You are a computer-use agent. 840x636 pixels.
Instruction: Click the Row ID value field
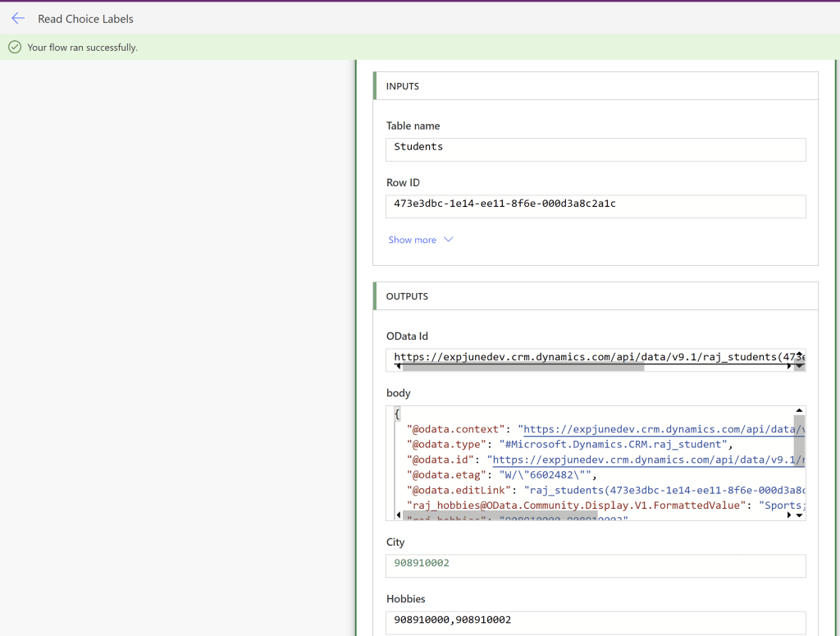pyautogui.click(x=596, y=206)
